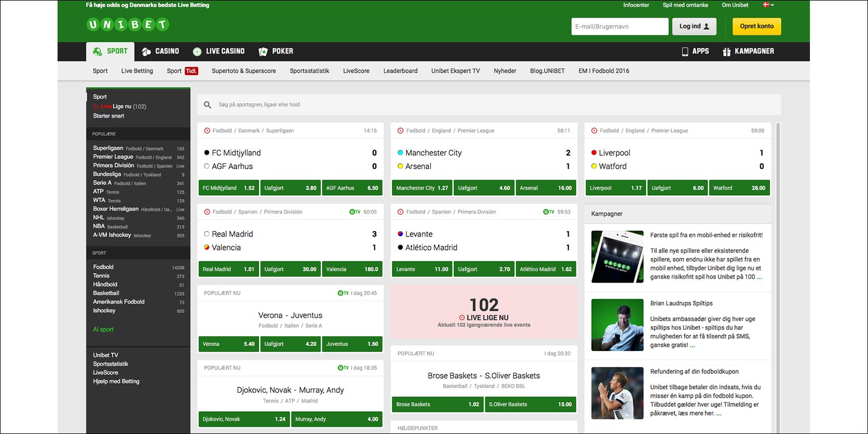Click the Casino dice icon
Viewport: 868px width, 434px height.
point(146,52)
